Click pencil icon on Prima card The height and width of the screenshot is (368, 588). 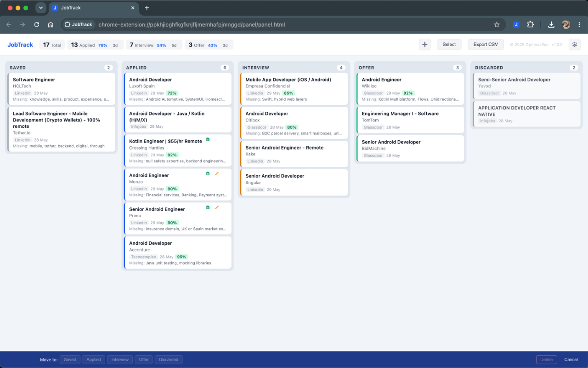pyautogui.click(x=217, y=207)
